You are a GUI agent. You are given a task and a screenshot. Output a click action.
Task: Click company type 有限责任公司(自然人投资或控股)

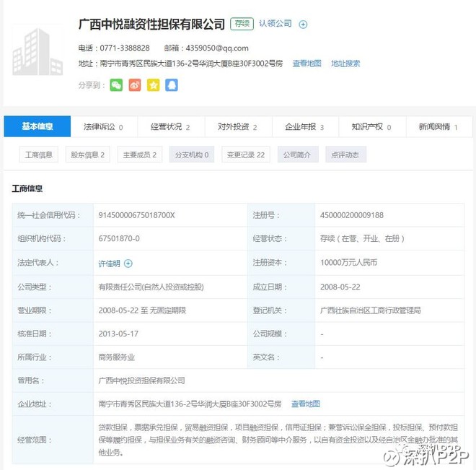pyautogui.click(x=151, y=287)
